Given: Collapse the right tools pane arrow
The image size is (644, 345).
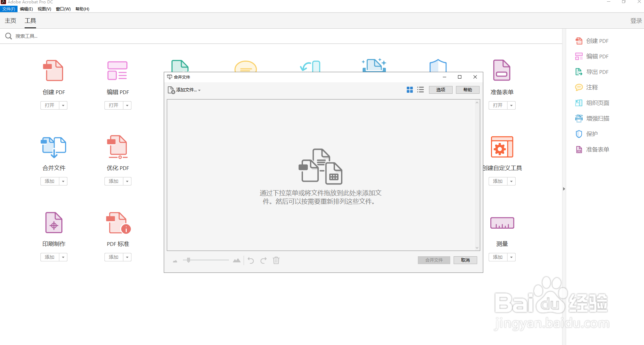Looking at the screenshot, I should [x=564, y=189].
